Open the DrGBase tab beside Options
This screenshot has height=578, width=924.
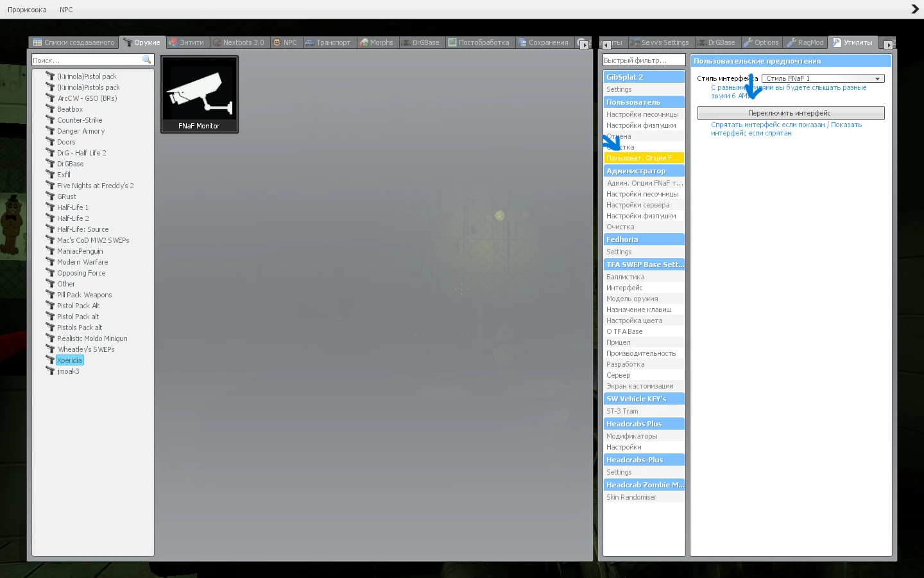717,42
